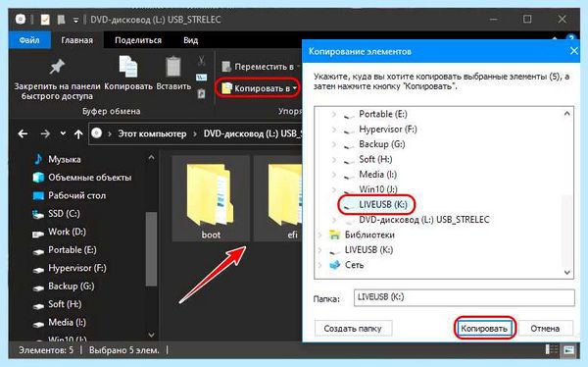Select SSD (C:) in navigation pane
588x367 pixels.
click(x=64, y=213)
